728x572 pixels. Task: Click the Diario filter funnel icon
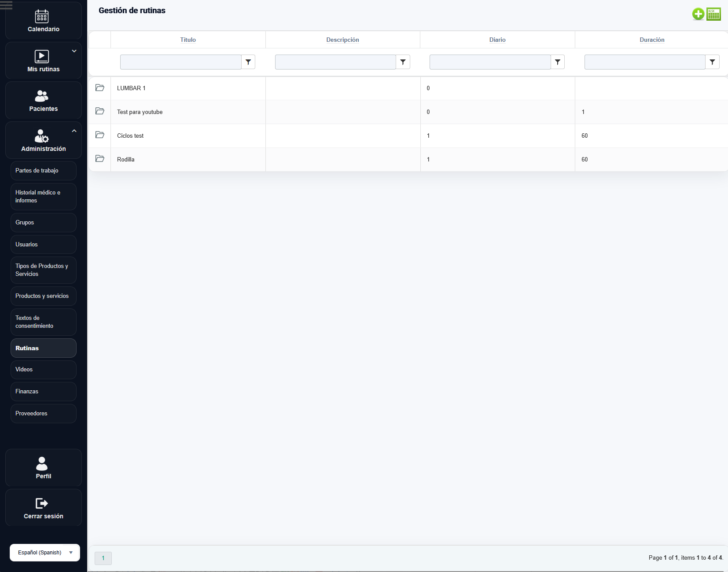tap(558, 62)
